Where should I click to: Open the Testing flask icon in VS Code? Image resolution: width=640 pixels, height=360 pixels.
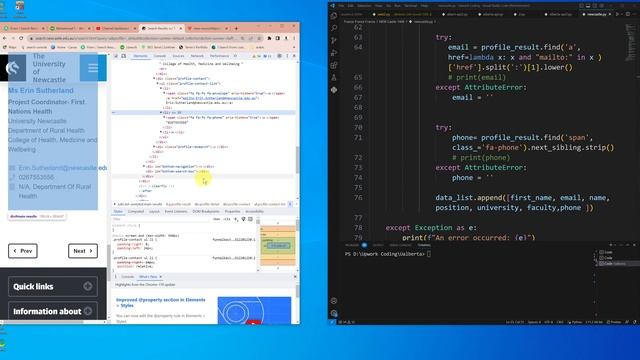click(x=334, y=78)
